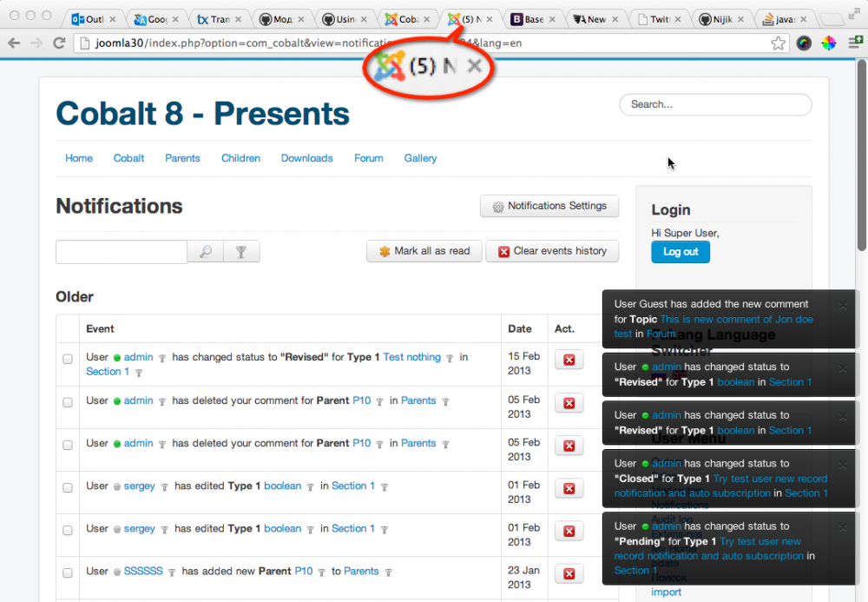Open the Notifications Settings button
868x602 pixels.
coord(549,207)
